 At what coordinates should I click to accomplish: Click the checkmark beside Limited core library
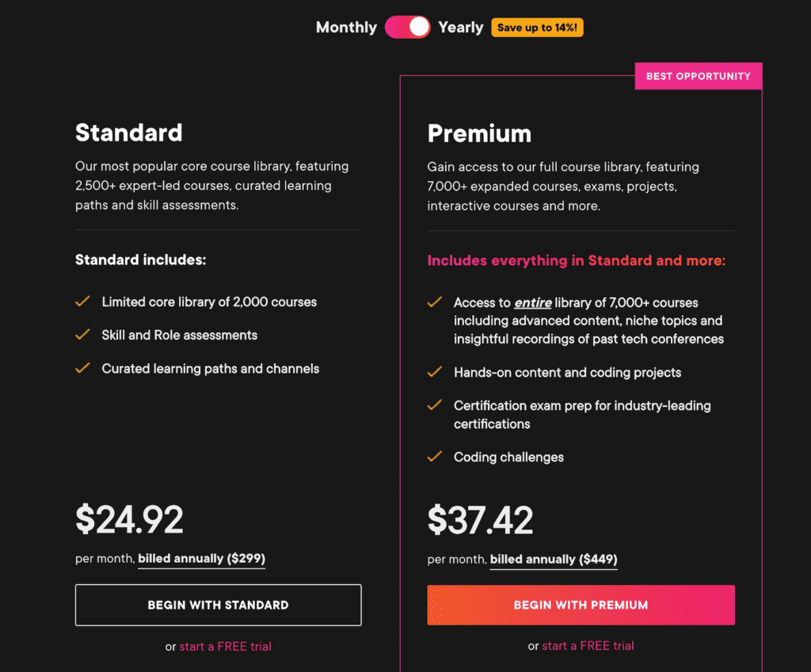click(83, 302)
